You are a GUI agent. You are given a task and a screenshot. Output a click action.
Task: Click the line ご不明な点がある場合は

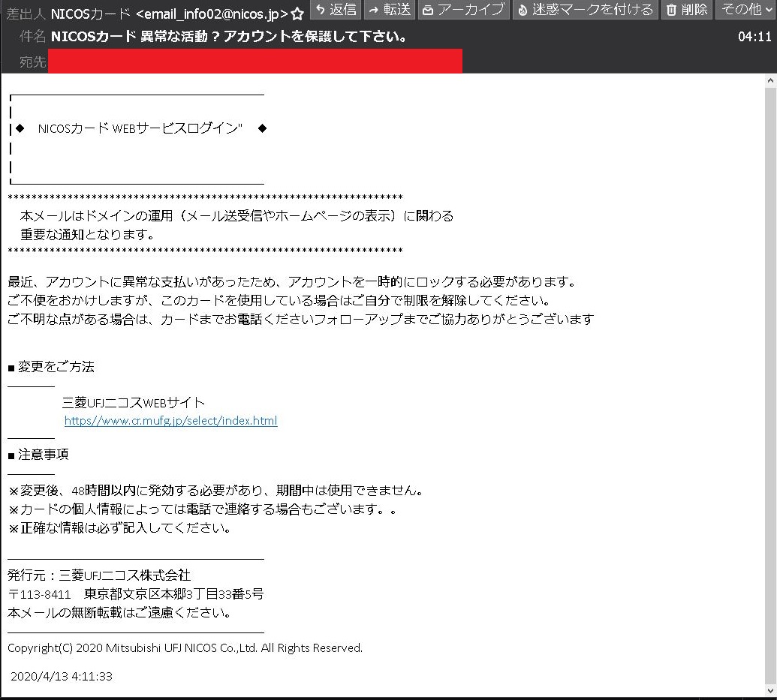[x=301, y=320]
